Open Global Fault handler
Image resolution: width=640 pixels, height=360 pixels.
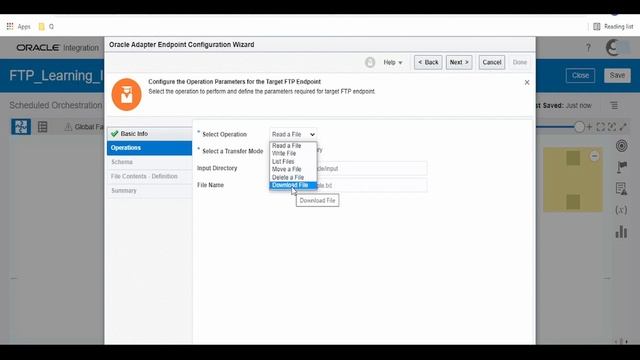(84, 127)
